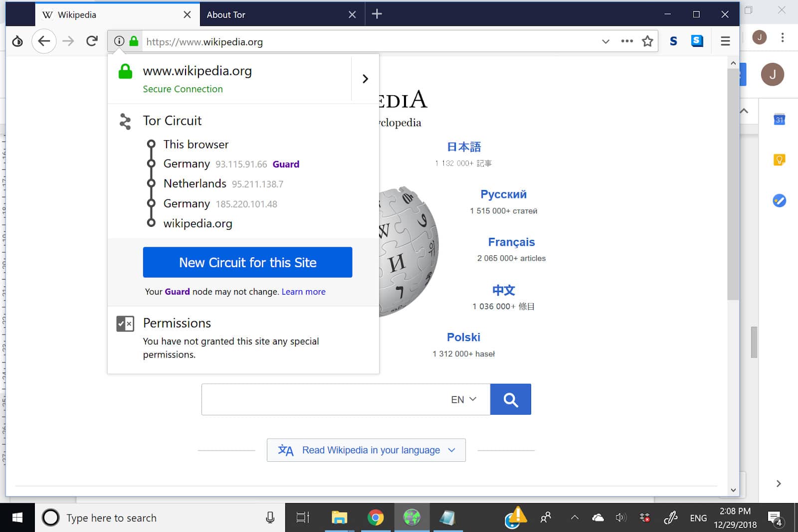
Task: Open Google Chrome from the taskbar
Action: [376, 518]
